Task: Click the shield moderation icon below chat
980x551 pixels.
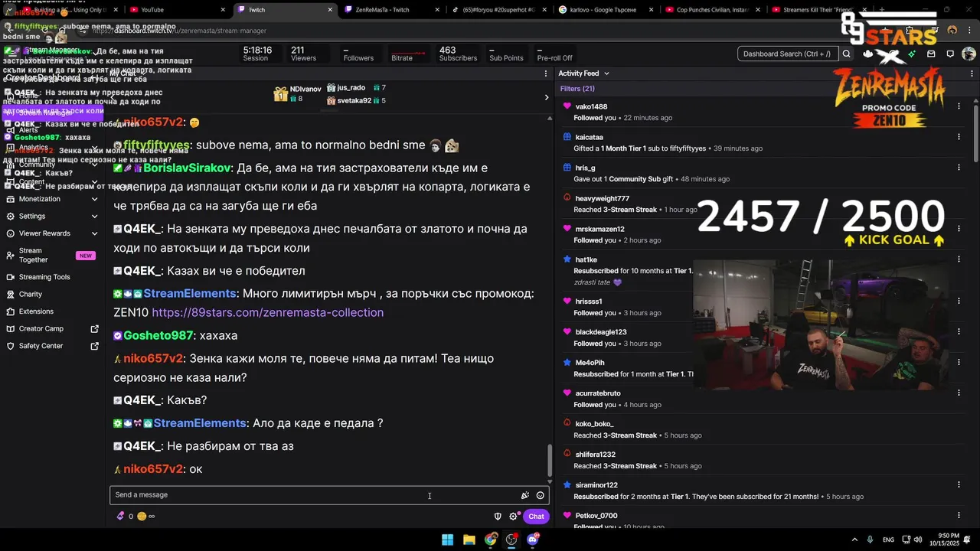Action: pos(498,517)
